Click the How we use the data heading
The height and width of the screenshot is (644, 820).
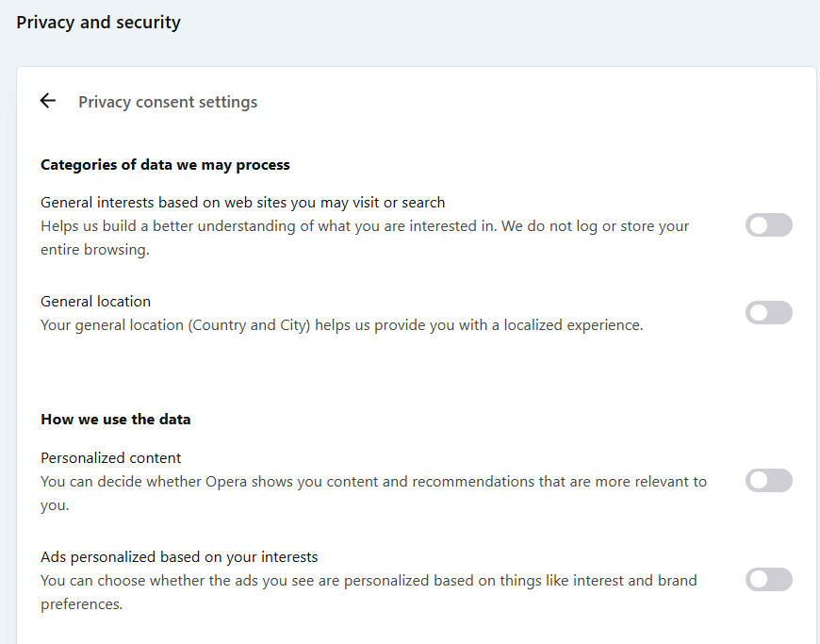click(x=116, y=420)
